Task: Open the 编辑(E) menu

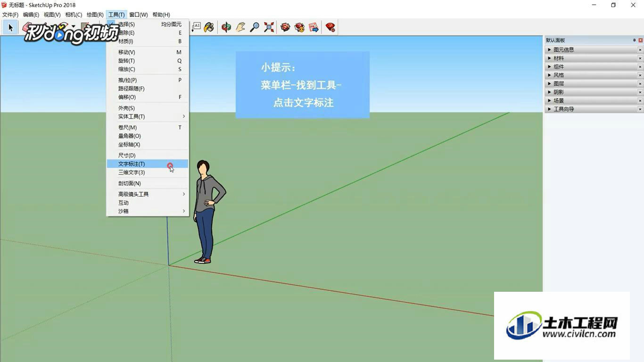Action: [x=31, y=15]
